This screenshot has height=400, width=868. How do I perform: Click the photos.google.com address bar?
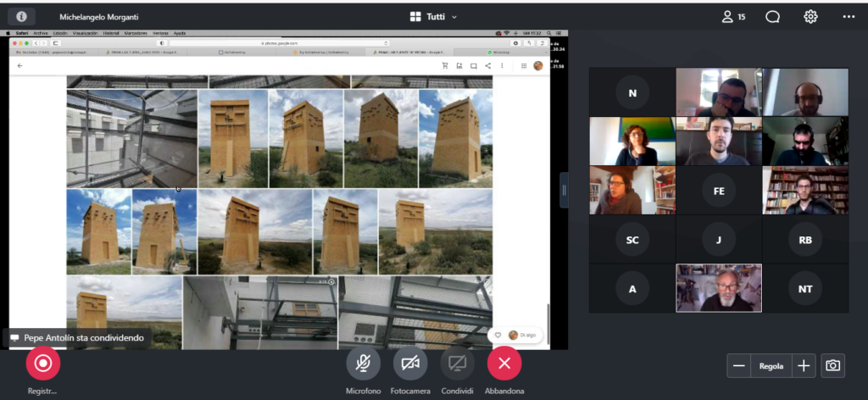tap(279, 42)
